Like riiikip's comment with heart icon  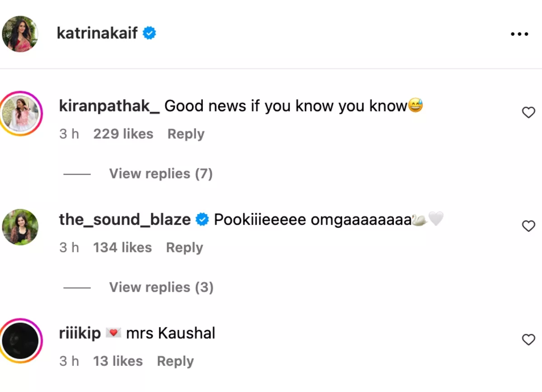528,340
